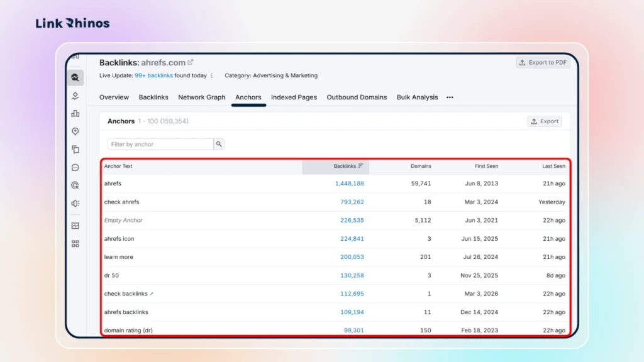Switch to the Overview tab
The width and height of the screenshot is (644, 362).
(114, 97)
